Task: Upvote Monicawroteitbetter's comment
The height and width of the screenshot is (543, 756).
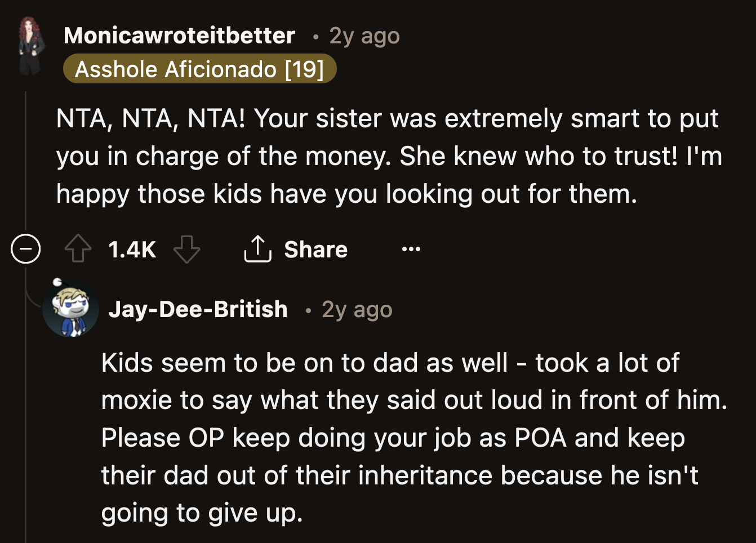Action: click(x=78, y=248)
